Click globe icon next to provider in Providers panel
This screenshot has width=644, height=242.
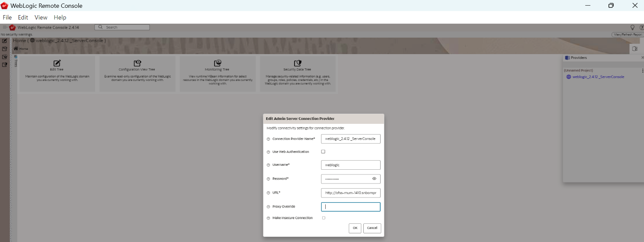569,77
